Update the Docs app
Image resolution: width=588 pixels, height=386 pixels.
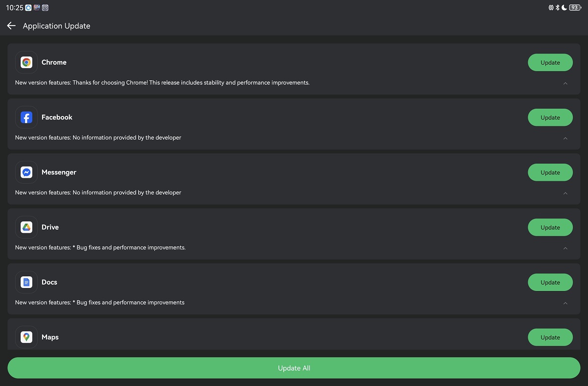[550, 282]
